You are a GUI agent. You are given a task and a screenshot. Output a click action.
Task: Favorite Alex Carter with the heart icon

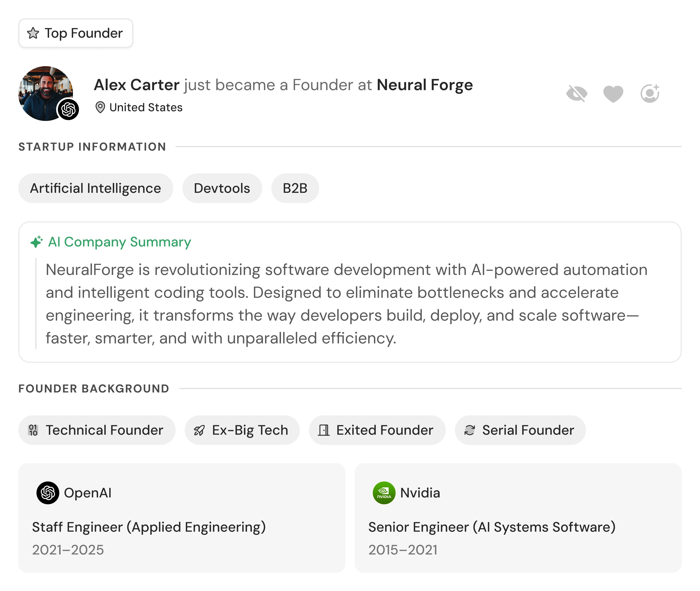coord(613,94)
